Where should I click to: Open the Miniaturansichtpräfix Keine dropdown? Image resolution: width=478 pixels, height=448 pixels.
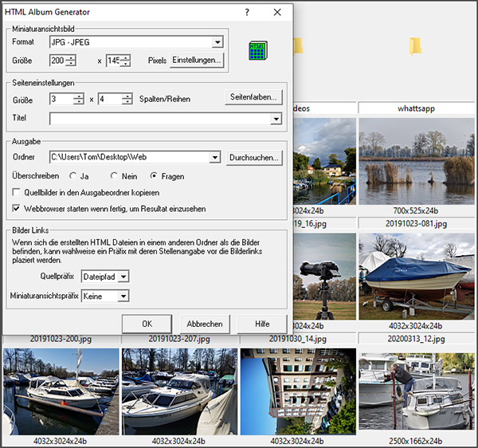pos(123,296)
